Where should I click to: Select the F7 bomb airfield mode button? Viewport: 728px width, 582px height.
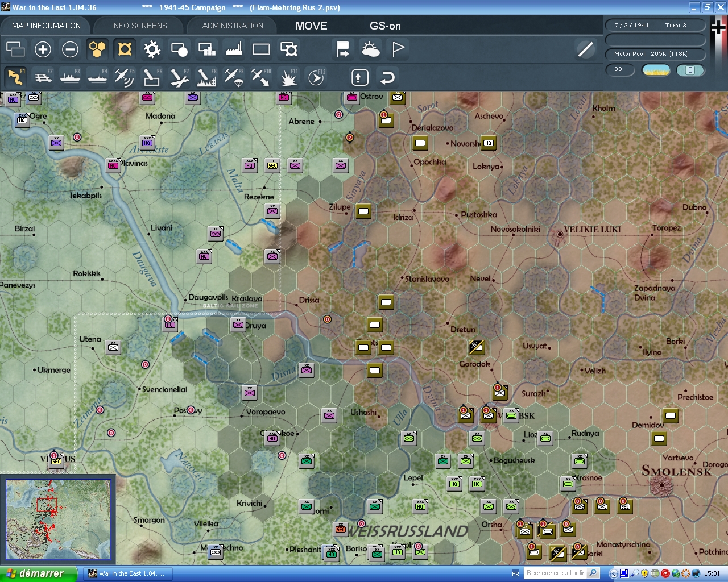(x=179, y=77)
